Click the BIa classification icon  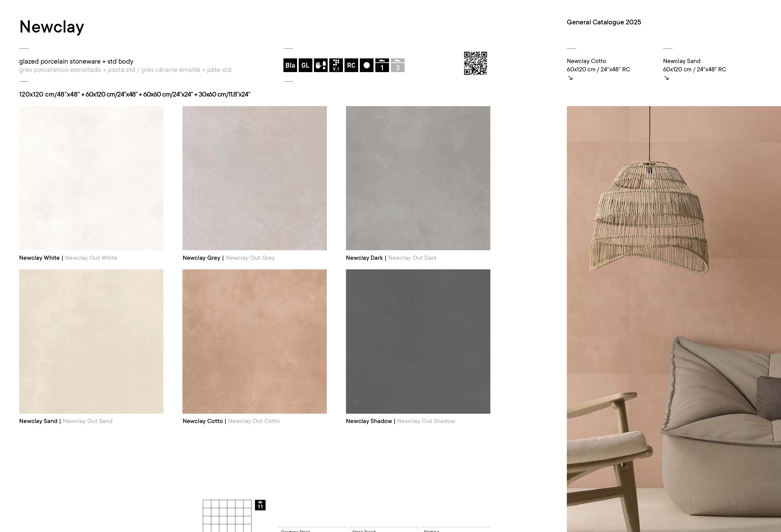click(290, 65)
